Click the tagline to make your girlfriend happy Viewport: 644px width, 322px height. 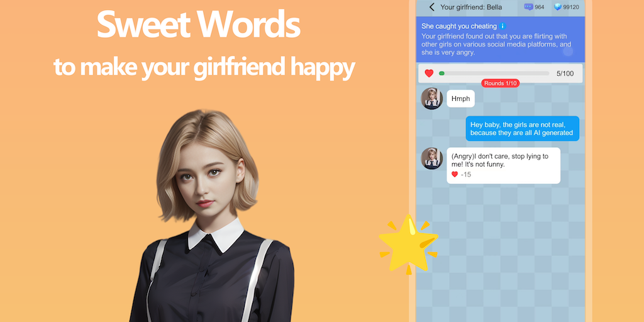point(204,67)
